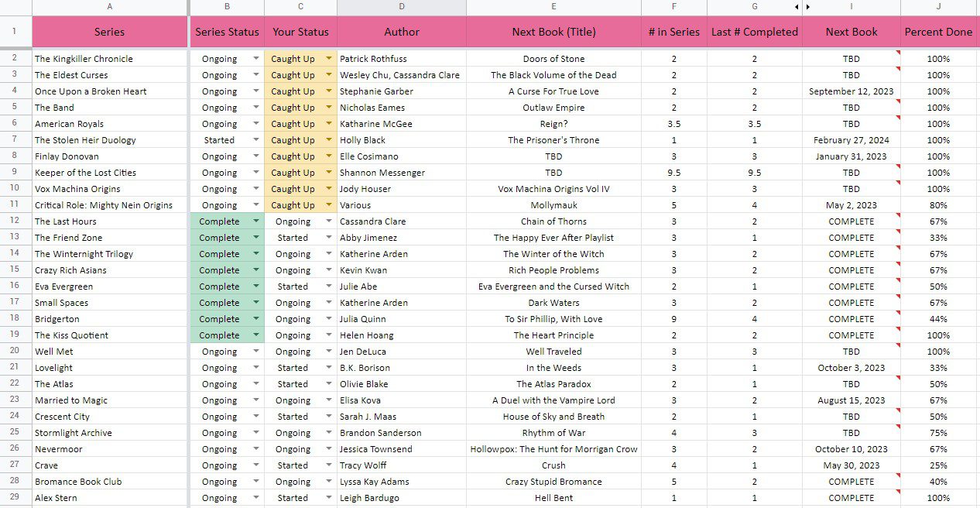This screenshot has width=980, height=508.
Task: Open Series Status dropdown for The Kiss Quotient
Action: (x=256, y=335)
